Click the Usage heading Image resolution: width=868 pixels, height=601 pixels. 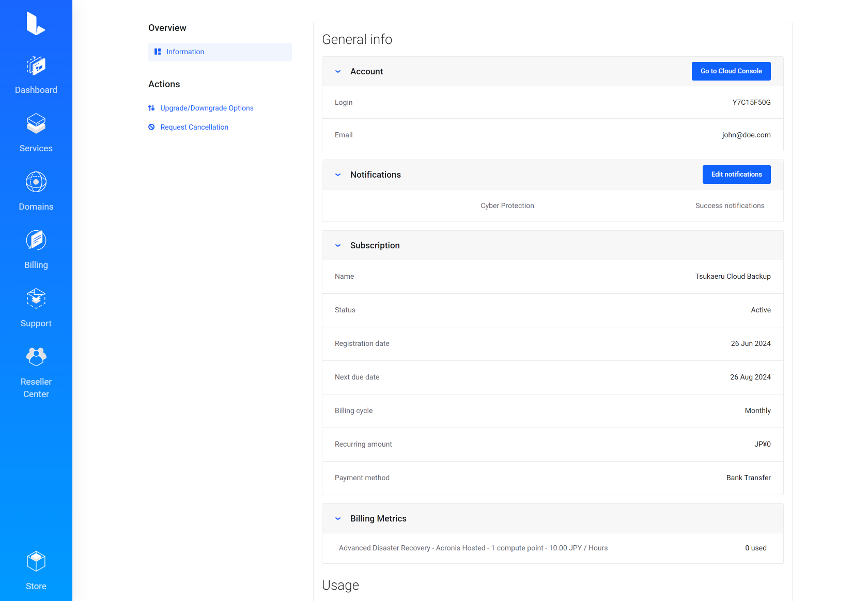pyautogui.click(x=340, y=585)
